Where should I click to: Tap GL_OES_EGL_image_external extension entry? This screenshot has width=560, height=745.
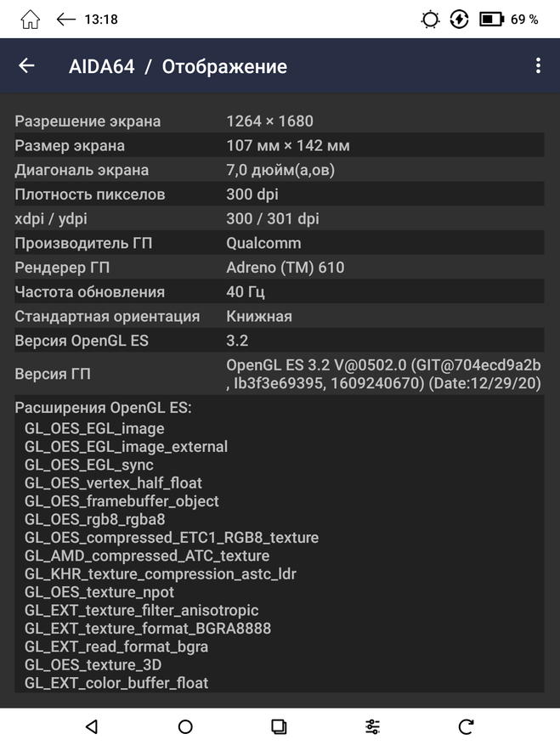point(127,447)
